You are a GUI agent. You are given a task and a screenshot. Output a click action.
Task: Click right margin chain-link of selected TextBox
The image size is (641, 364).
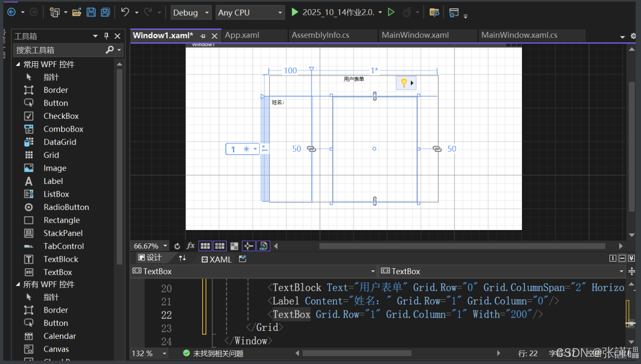click(x=437, y=149)
